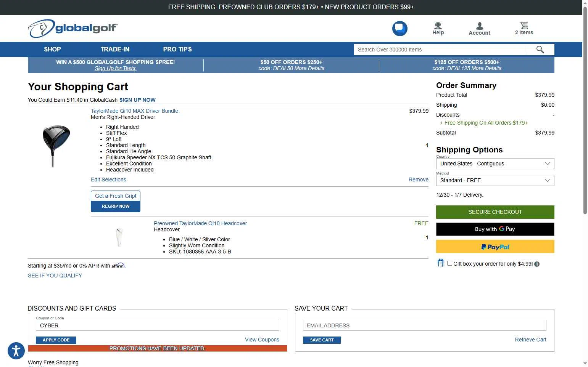Click the gift box present icon

coord(440,263)
